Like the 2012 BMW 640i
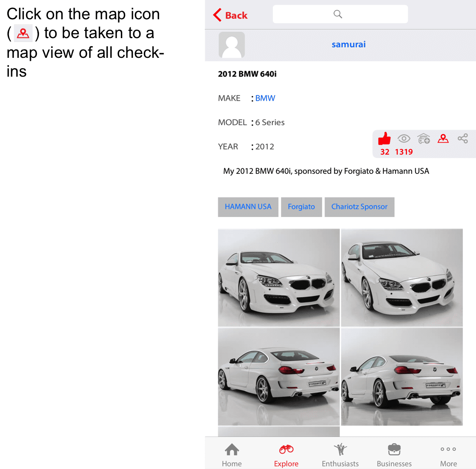Screen dimensions: 476x469 click(384, 138)
